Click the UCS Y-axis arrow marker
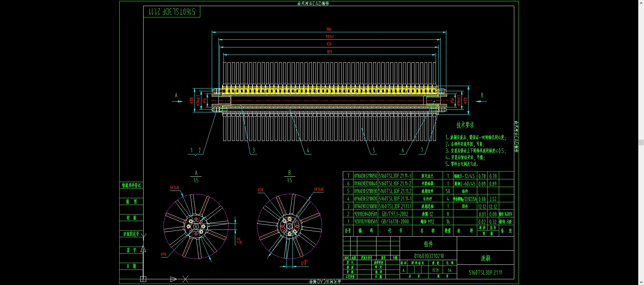 point(143,249)
